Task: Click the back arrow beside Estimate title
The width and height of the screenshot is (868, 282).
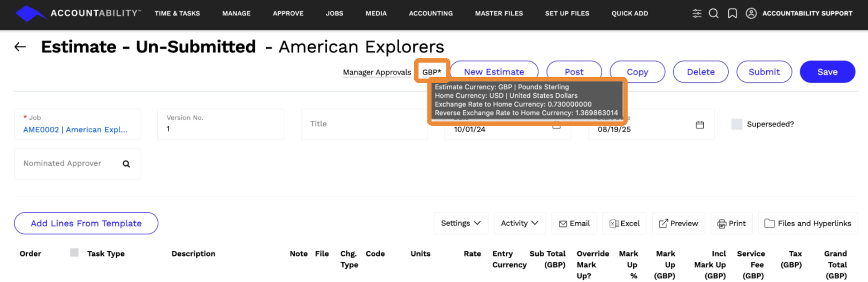Action: [x=20, y=47]
